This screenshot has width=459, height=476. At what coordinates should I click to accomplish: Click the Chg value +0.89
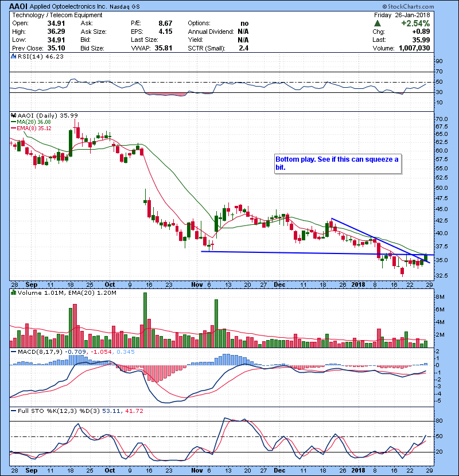421,32
